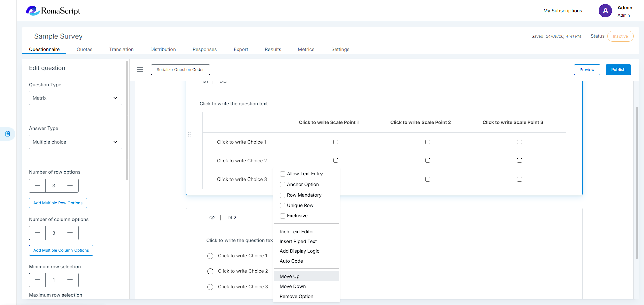Edit the Q1 question text placeholder

[234, 104]
